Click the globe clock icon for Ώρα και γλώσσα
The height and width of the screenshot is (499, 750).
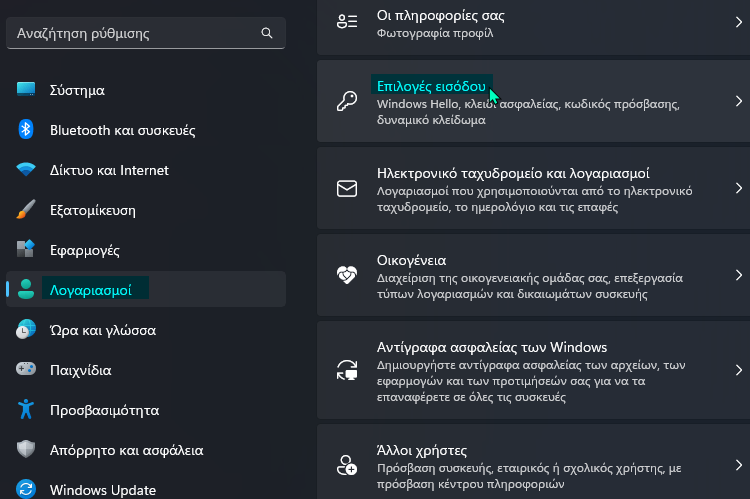[x=26, y=330]
